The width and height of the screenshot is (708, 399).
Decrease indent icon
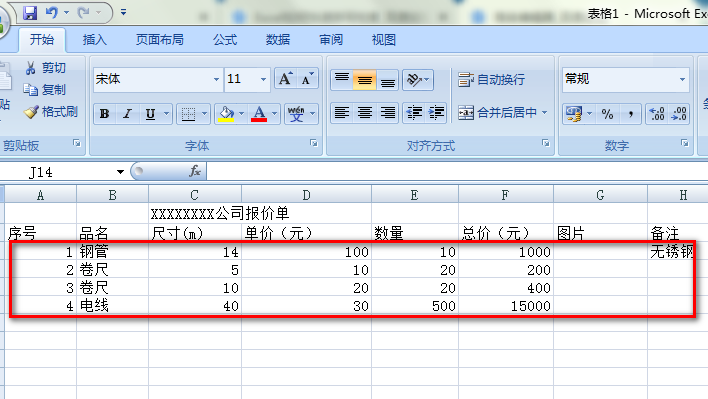414,113
